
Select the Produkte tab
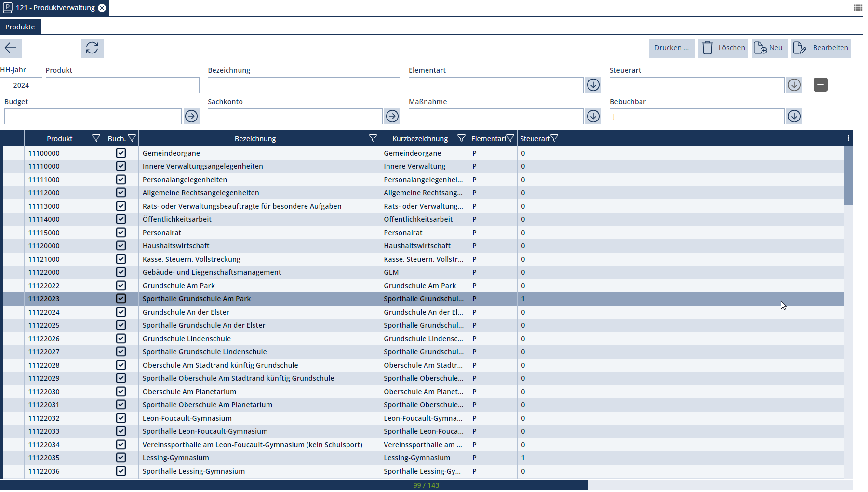pos(20,27)
